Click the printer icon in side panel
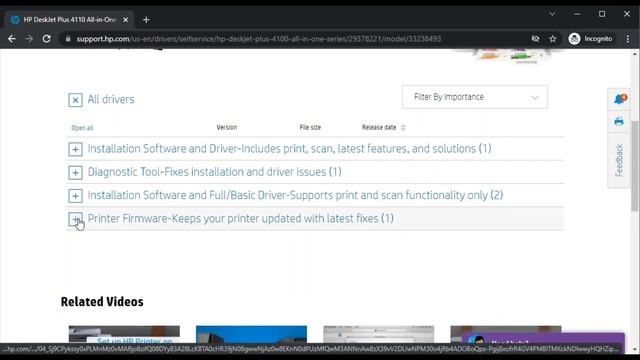 coord(619,121)
